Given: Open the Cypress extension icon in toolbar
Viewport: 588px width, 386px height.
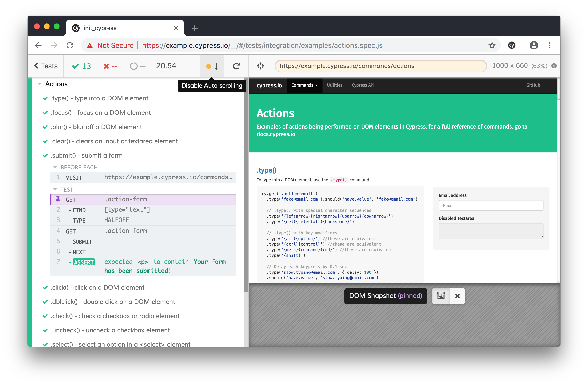Looking at the screenshot, I should point(511,46).
